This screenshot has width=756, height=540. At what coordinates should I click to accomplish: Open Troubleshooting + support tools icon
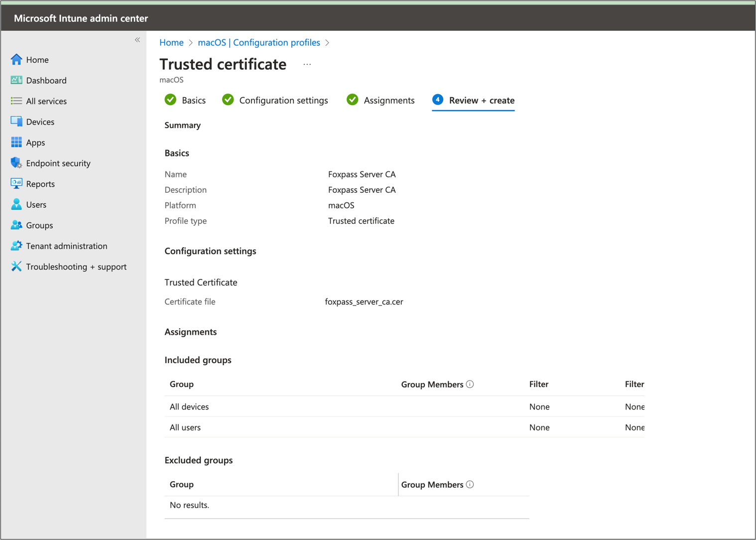pyautogui.click(x=16, y=267)
